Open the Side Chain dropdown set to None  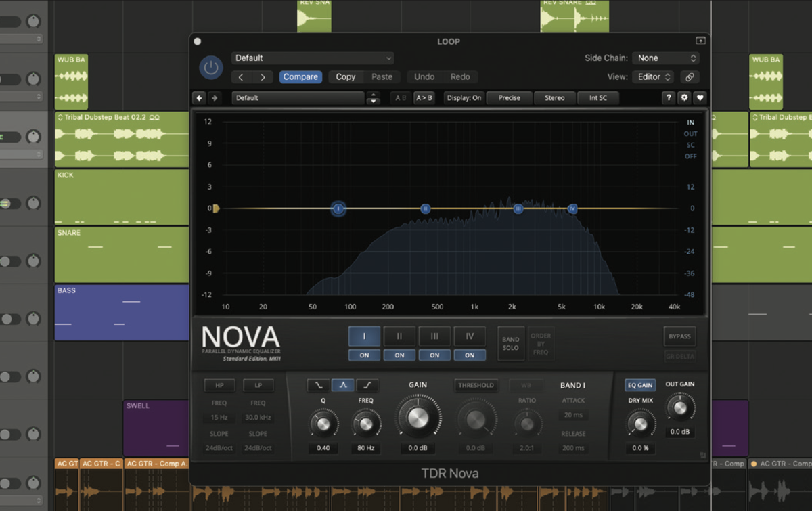click(x=666, y=58)
